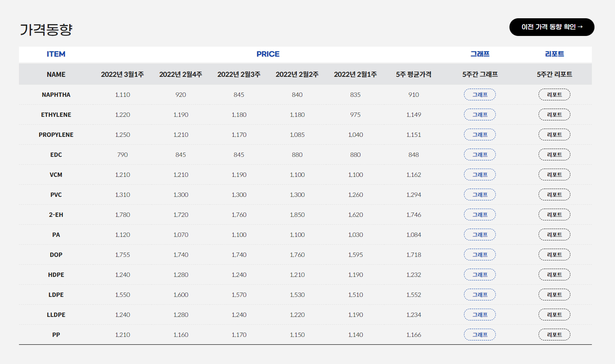Open the 이전 가격 동향 확인 button
615x364 pixels.
pos(551,27)
